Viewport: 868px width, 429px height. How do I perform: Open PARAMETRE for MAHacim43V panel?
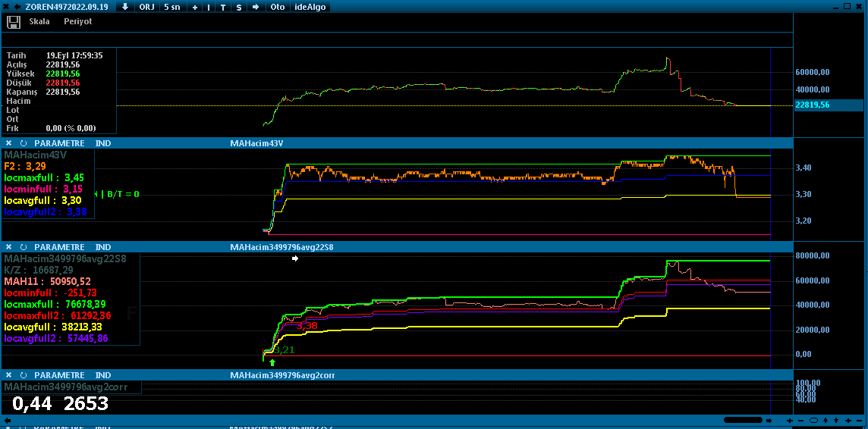59,143
